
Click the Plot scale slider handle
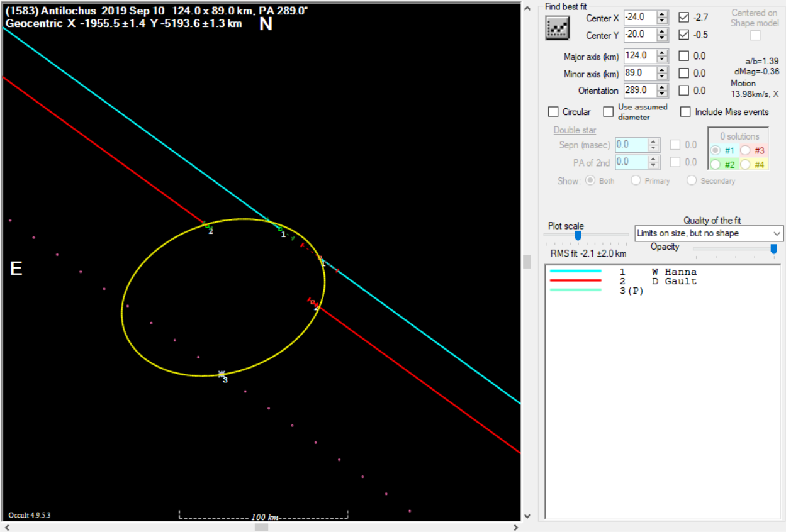coord(578,235)
